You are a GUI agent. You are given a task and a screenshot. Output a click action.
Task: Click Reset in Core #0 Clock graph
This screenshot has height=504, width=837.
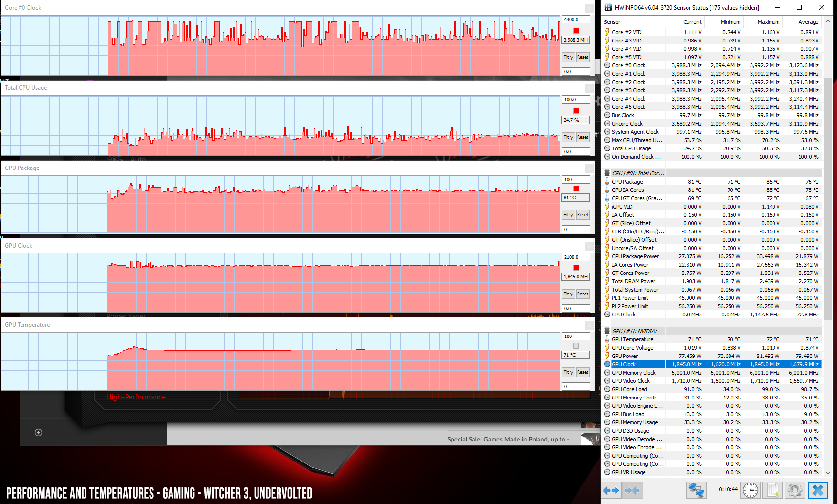(583, 57)
